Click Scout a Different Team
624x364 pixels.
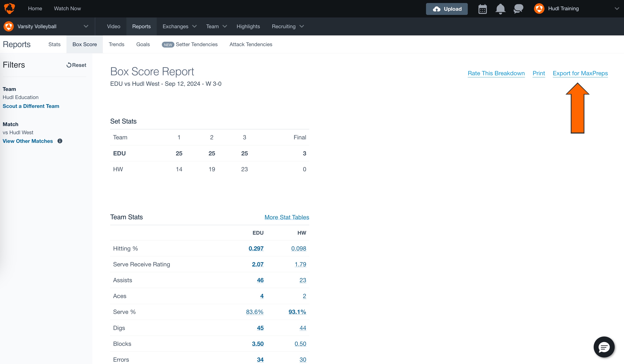tap(31, 106)
